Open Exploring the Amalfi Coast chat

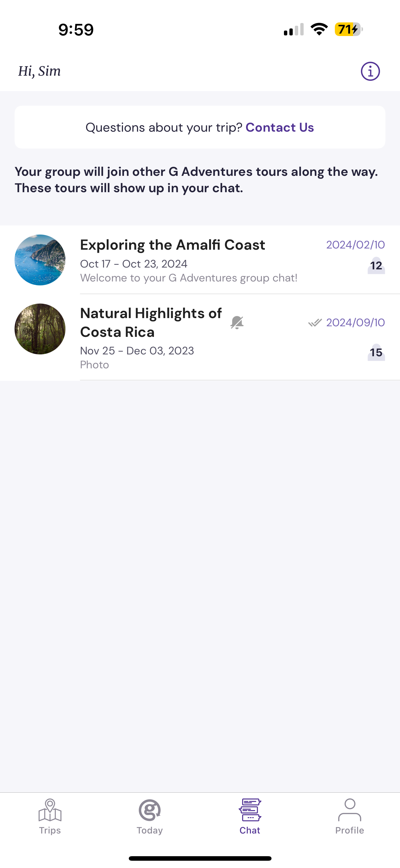pos(200,260)
